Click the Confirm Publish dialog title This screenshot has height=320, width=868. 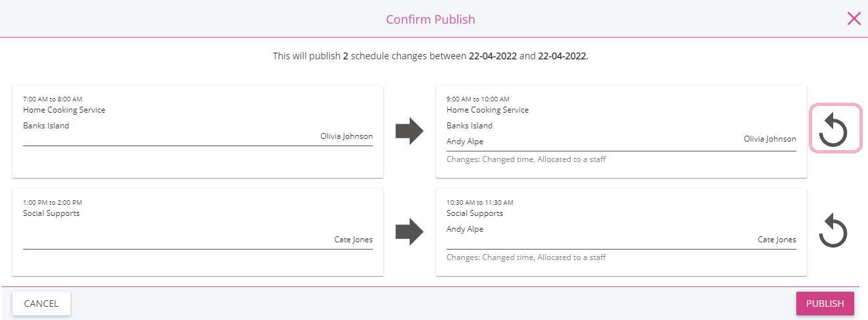pos(430,20)
